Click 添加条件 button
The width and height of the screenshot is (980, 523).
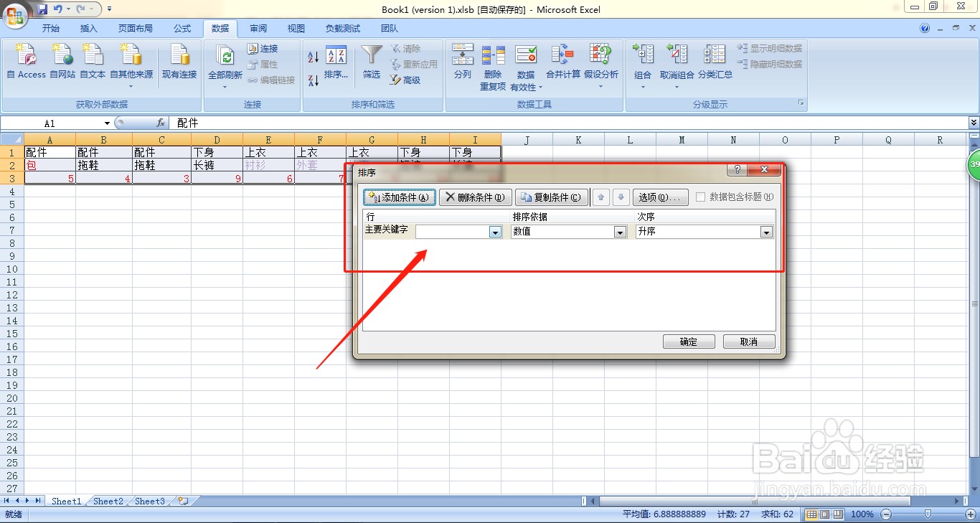pos(400,197)
